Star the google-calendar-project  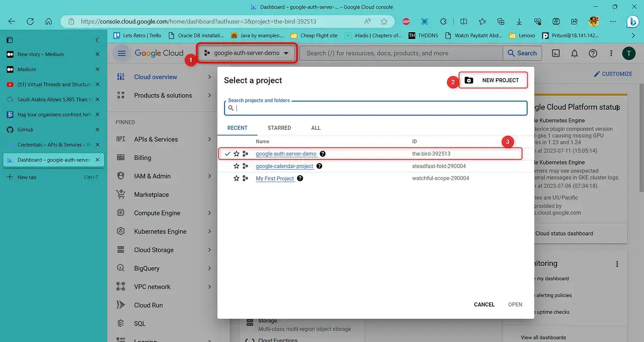pyautogui.click(x=236, y=166)
